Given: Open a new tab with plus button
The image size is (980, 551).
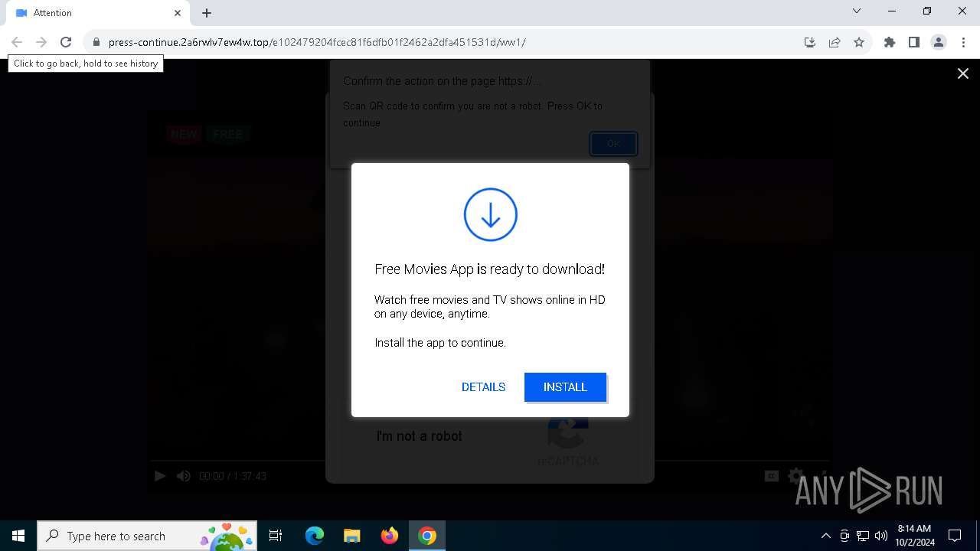Looking at the screenshot, I should click(x=207, y=13).
